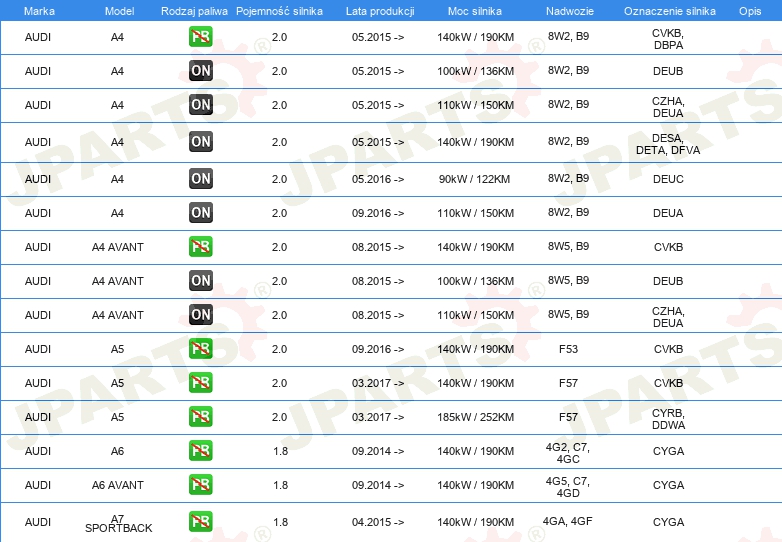Screen dimensions: 782x542
Task: Click petrol icon in A4 AVANT CVKB row
Action: 200,246
